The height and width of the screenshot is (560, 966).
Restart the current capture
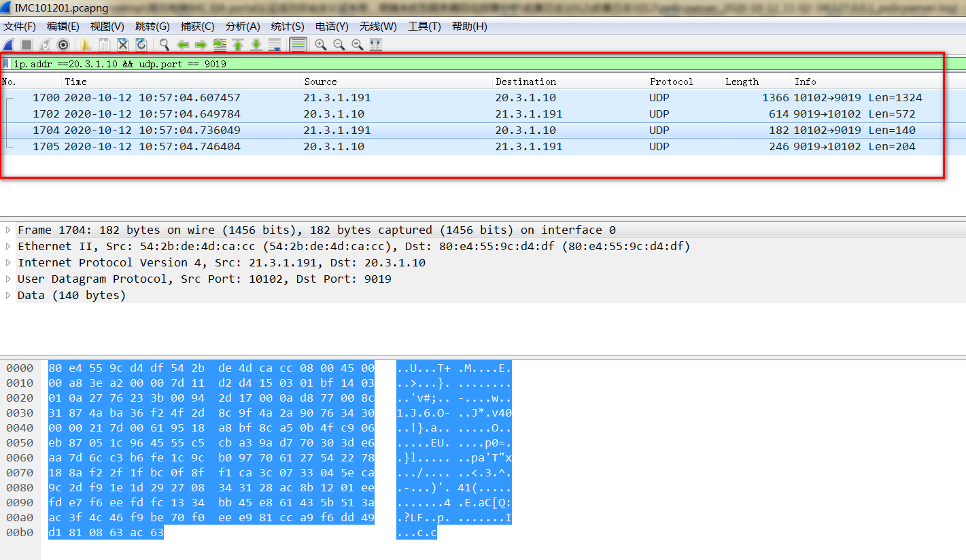coord(45,45)
